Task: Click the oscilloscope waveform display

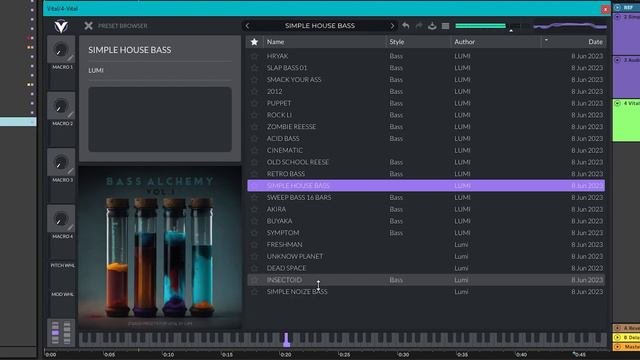Action: [570, 26]
